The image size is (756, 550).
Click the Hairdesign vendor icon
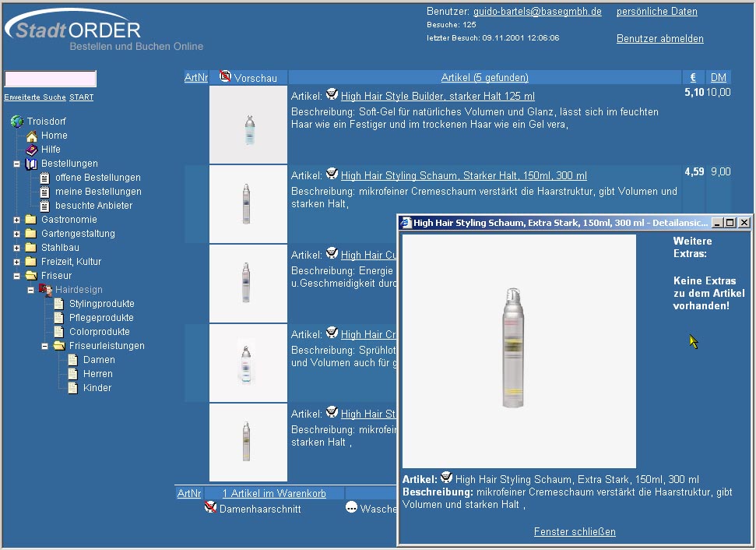coord(45,290)
